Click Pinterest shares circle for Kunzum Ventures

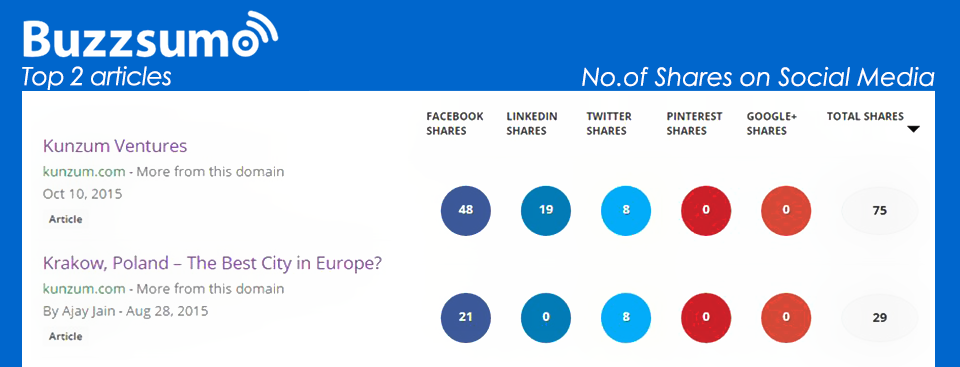706,210
